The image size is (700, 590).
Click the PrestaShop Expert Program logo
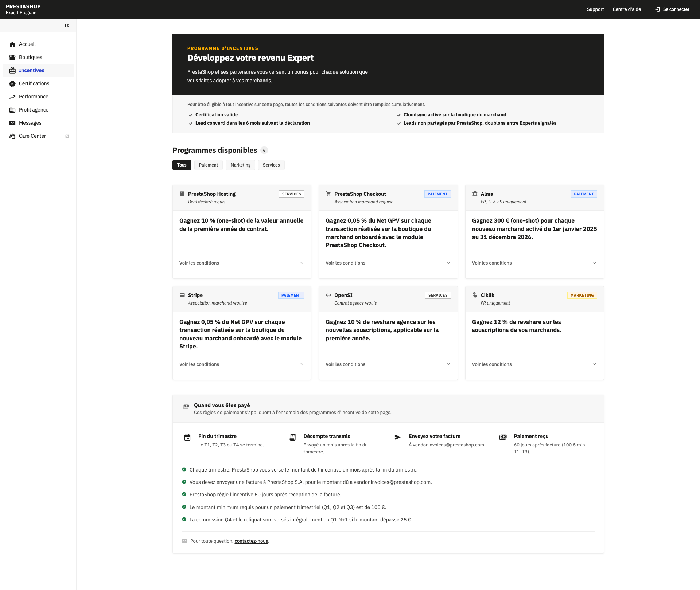[x=23, y=9]
